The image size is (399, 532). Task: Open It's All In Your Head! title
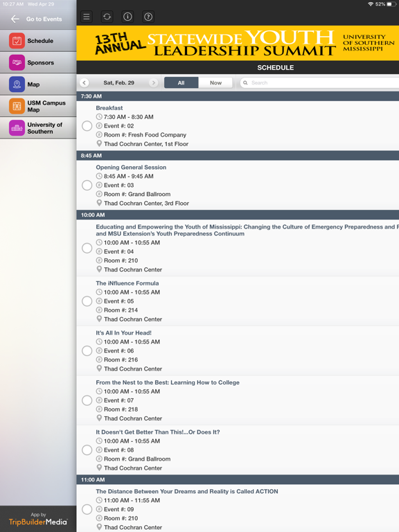point(123,332)
